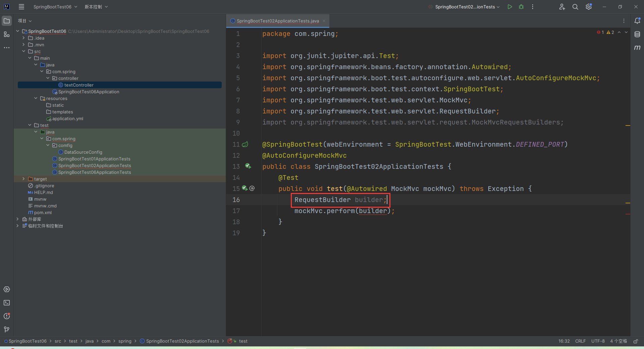The image size is (644, 349).
Task: Expand the External Libraries (外部库) node
Action: [x=17, y=219]
